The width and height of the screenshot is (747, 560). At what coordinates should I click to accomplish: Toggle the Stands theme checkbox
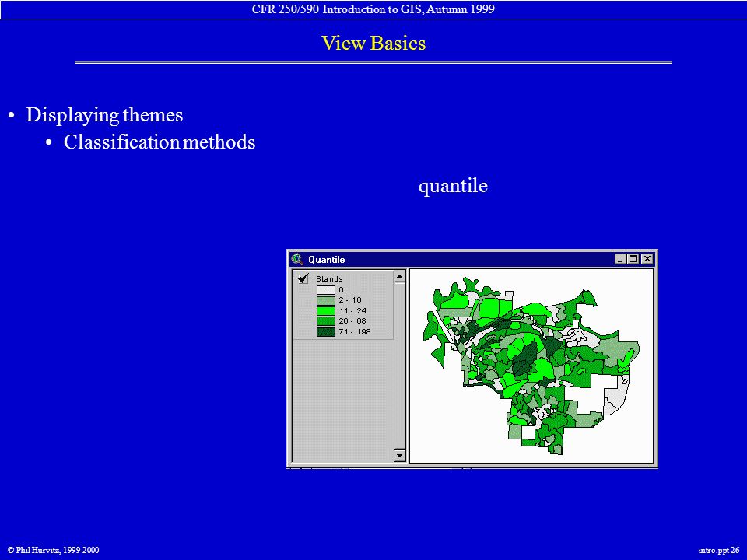tap(303, 278)
